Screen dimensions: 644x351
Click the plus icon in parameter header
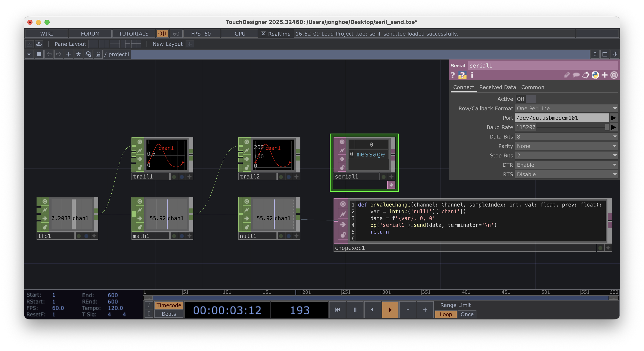(604, 75)
